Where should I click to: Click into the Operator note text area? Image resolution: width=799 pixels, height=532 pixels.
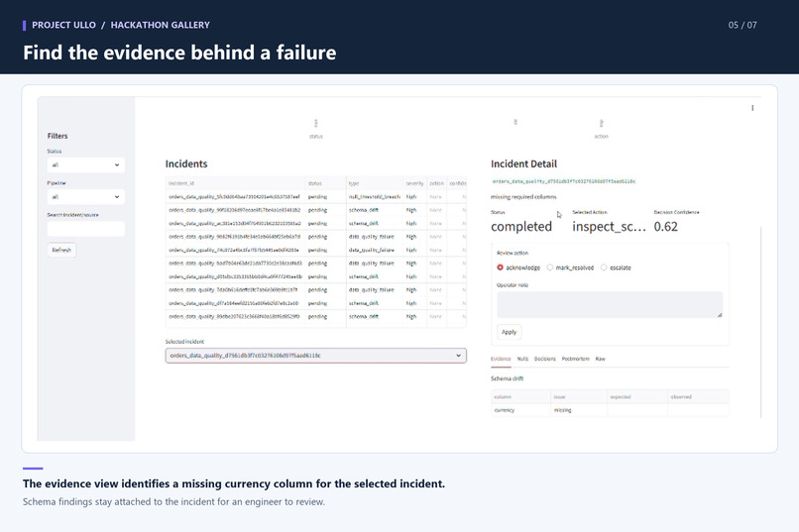tap(610, 304)
